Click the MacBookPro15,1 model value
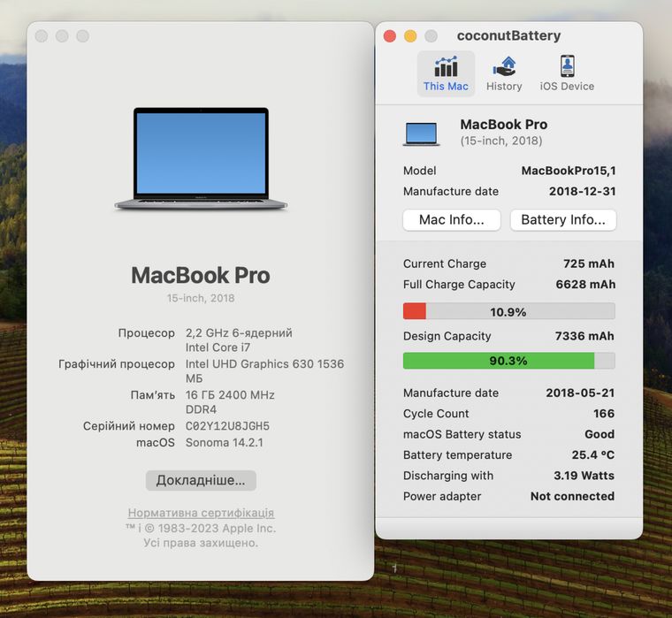Viewport: 672px width, 618px height. pyautogui.click(x=569, y=171)
